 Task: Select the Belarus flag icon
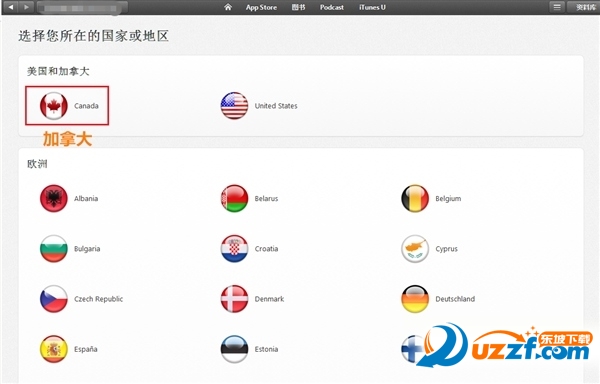tap(234, 198)
